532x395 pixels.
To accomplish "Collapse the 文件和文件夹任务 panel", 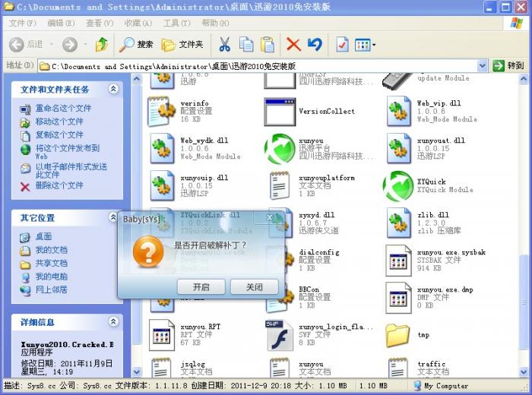I will (113, 89).
